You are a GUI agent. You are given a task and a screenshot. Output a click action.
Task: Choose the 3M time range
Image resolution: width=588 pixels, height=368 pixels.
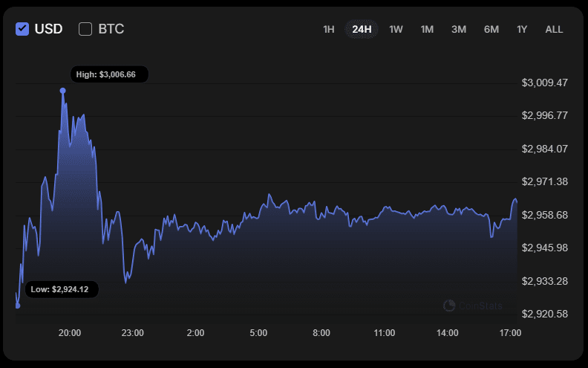[459, 29]
